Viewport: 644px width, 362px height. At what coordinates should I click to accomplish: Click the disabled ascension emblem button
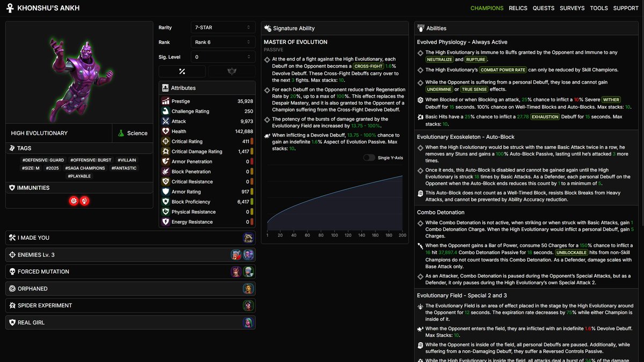(232, 71)
